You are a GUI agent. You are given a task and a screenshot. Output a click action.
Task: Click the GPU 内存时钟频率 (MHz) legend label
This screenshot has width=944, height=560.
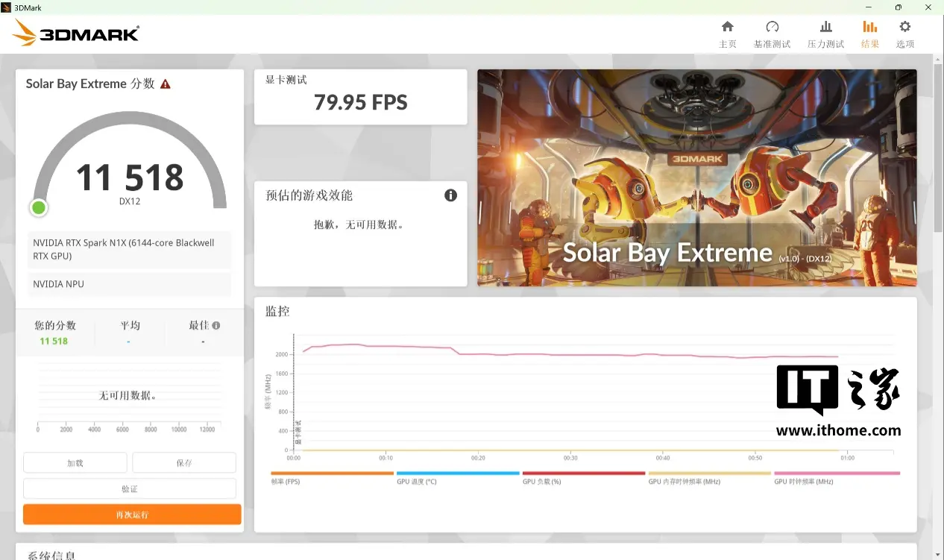(685, 482)
